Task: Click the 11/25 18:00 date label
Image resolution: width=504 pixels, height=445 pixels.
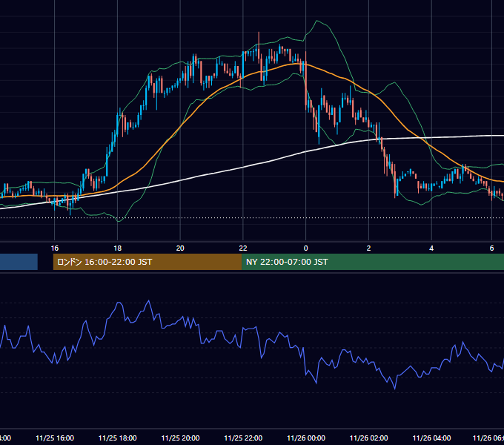Action: tap(118, 438)
